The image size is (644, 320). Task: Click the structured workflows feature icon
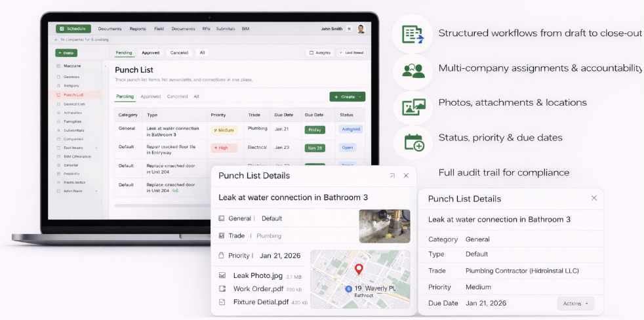413,33
